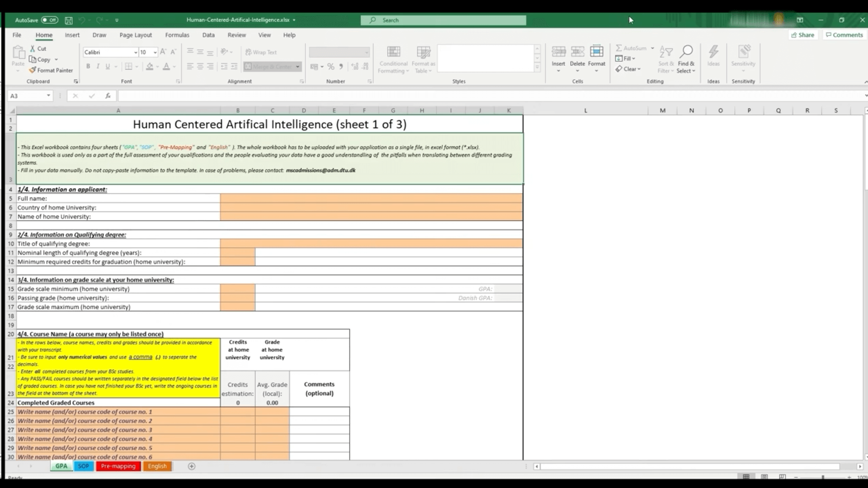Click the formula bar input
The image size is (868, 488).
(491, 96)
